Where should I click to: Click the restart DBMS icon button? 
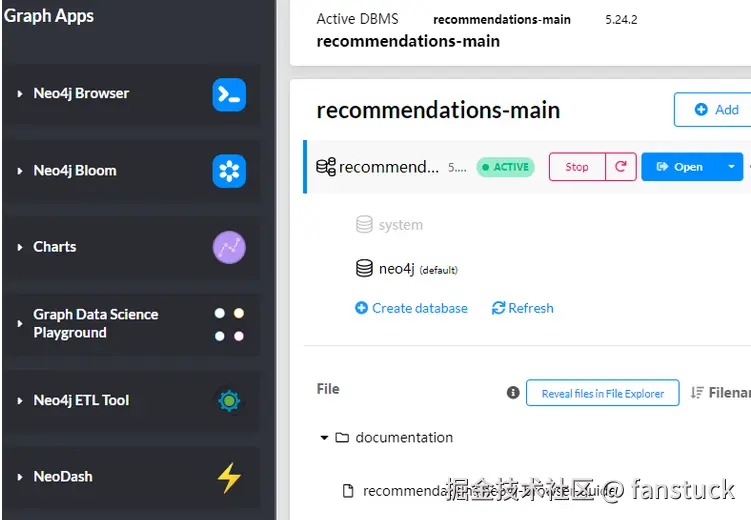pyautogui.click(x=621, y=167)
